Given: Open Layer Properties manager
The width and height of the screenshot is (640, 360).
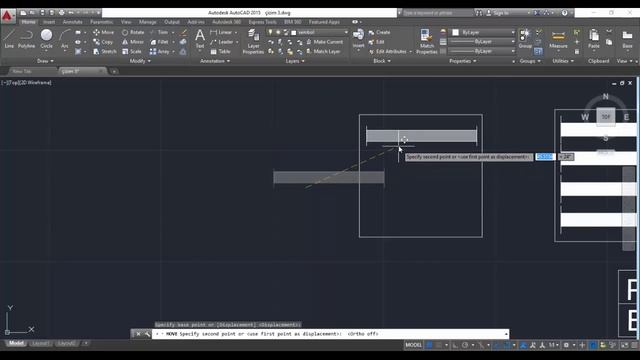Looking at the screenshot, I should point(253,42).
